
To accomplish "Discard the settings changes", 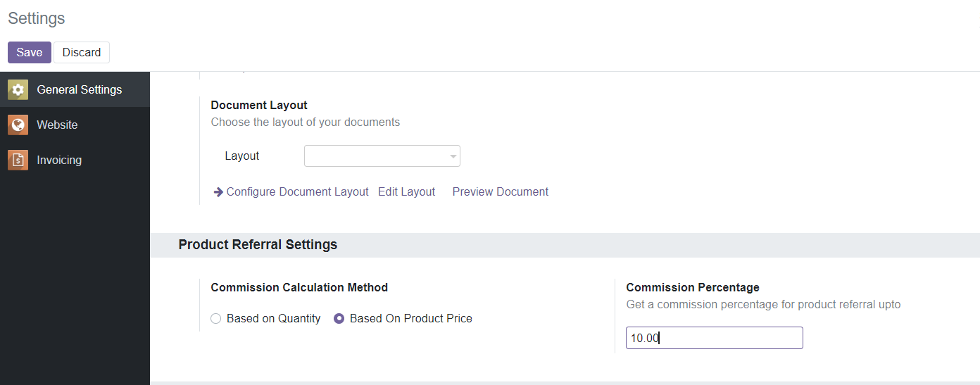I will click(x=82, y=52).
